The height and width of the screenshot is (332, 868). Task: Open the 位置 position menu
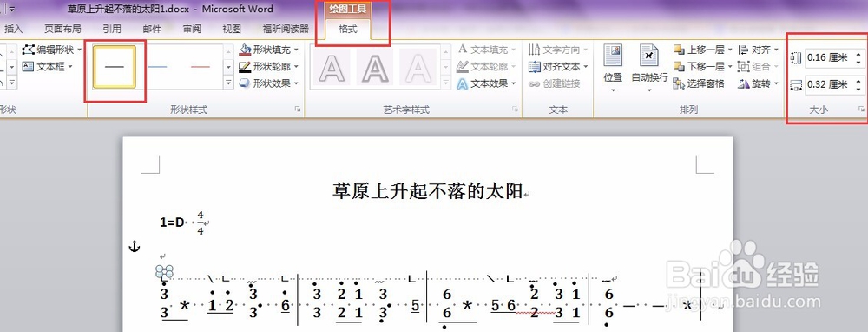click(613, 68)
